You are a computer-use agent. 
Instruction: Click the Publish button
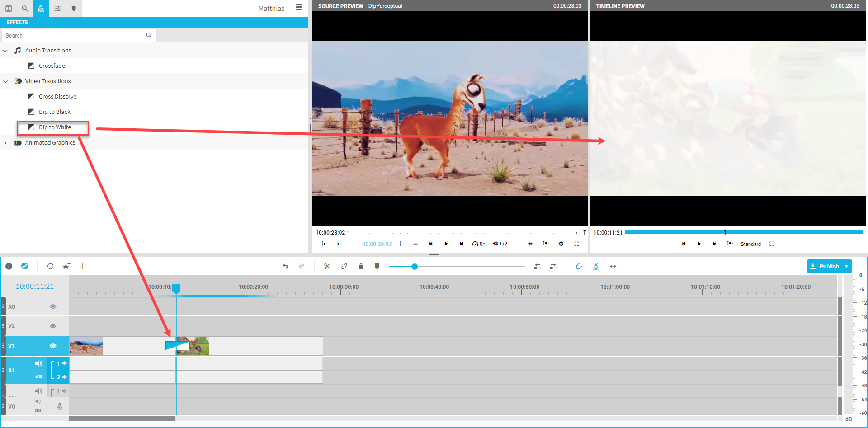pos(825,266)
